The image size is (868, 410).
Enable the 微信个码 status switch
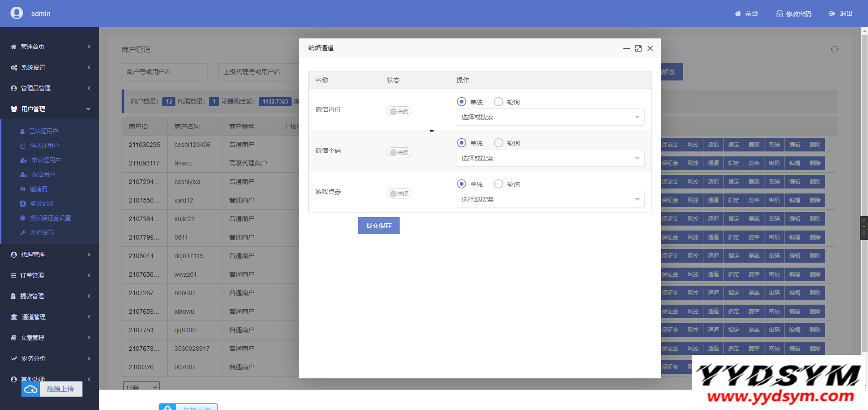pyautogui.click(x=399, y=152)
